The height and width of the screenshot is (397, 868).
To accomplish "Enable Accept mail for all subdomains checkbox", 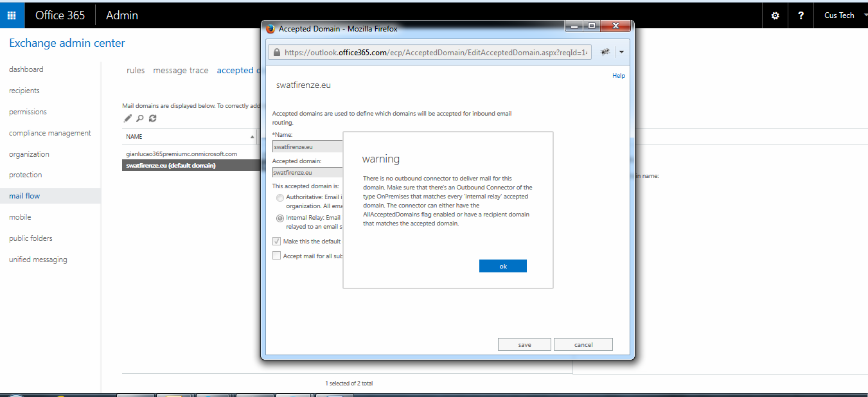I will (277, 256).
